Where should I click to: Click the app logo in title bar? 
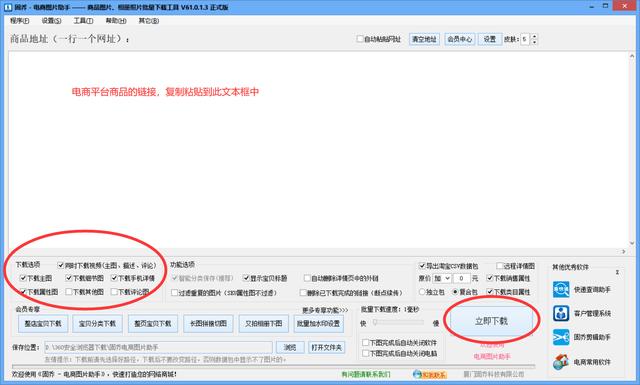(8, 7)
